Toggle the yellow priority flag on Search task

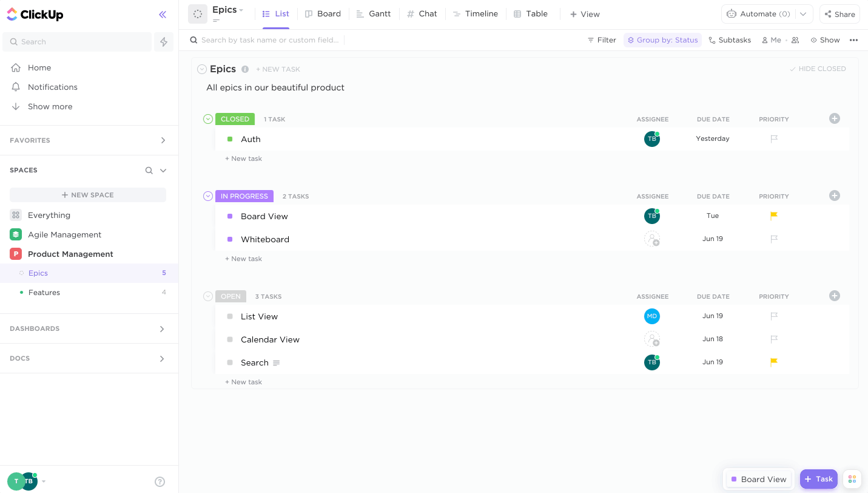[773, 362]
